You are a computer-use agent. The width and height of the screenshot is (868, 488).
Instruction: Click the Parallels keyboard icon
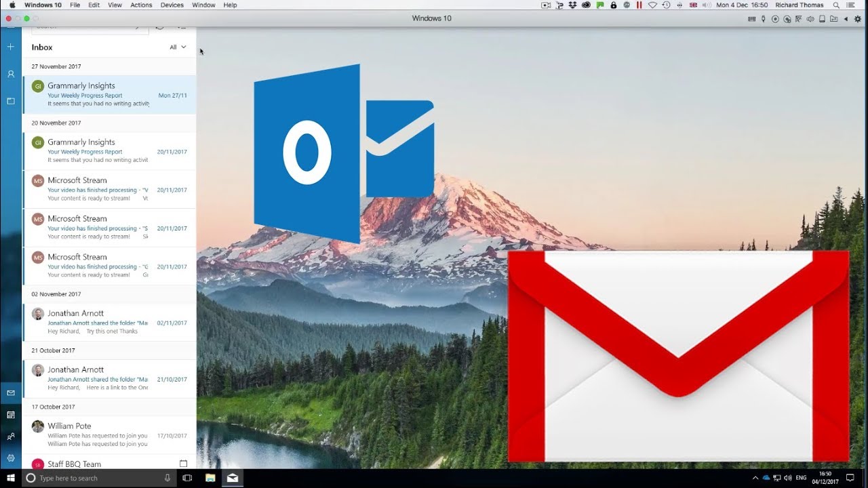751,19
